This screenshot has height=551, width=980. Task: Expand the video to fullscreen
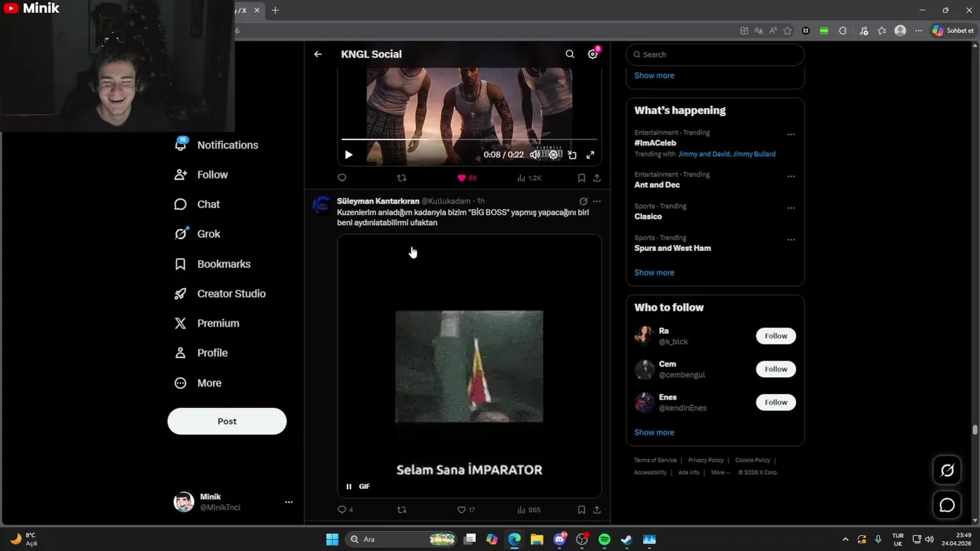[590, 155]
